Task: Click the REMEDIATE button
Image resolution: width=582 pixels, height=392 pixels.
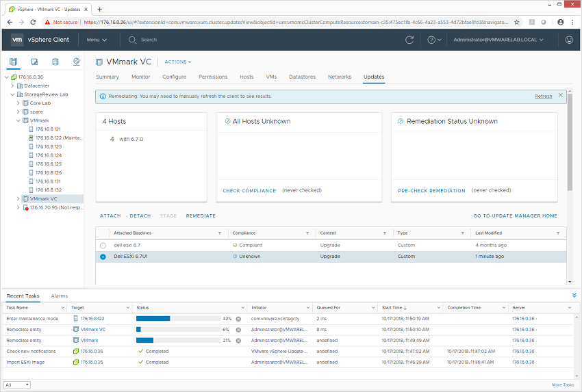Action: point(201,216)
